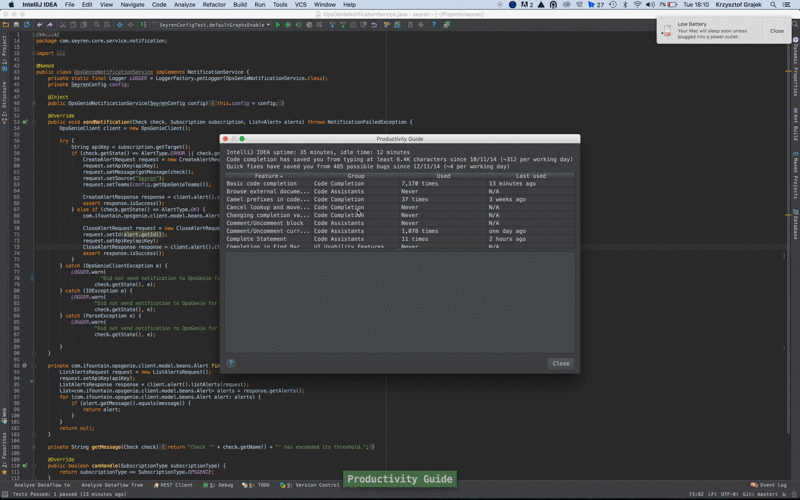Viewport: 800px width, 500px height.
Task: Open the 9: Version Control tool window tab
Action: (310, 485)
